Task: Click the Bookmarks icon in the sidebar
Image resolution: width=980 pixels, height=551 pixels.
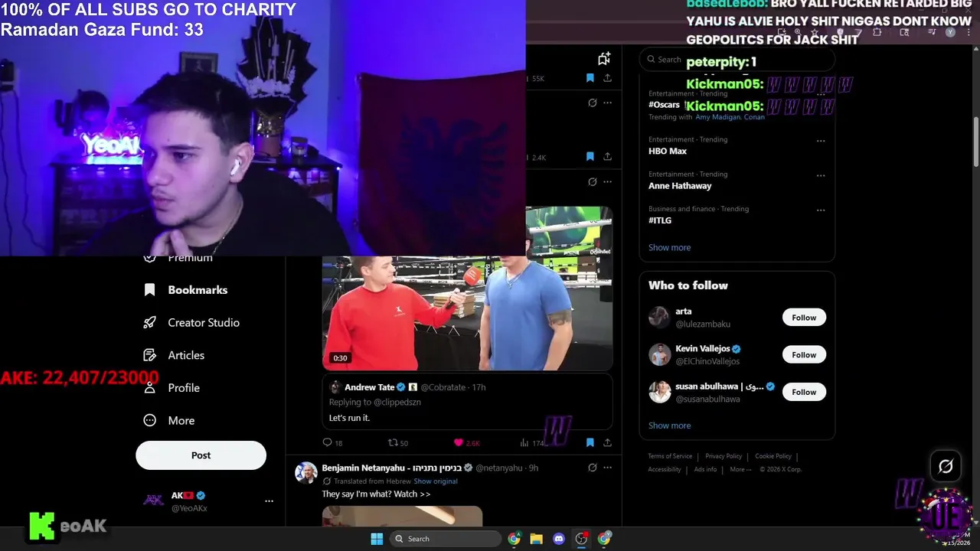Action: (150, 290)
